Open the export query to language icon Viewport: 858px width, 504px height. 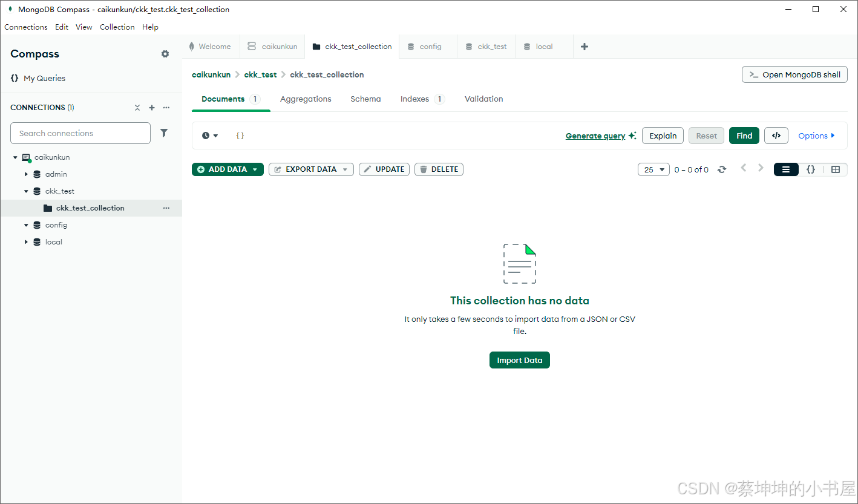pos(776,136)
